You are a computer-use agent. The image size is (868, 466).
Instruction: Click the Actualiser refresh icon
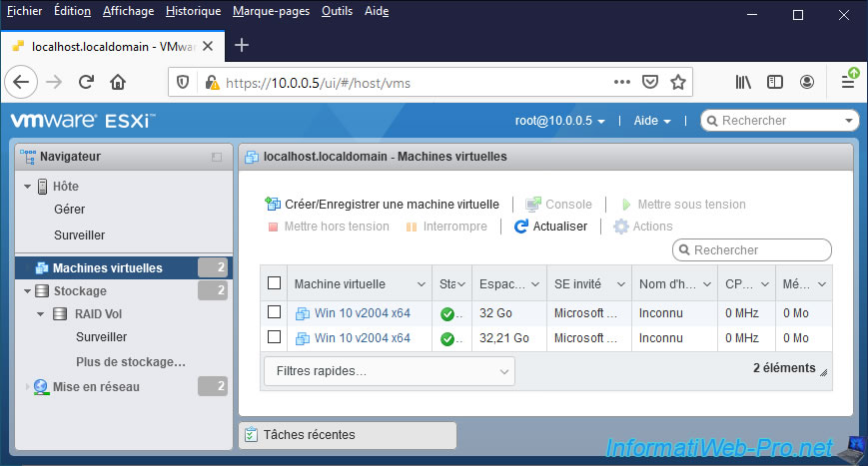click(521, 227)
